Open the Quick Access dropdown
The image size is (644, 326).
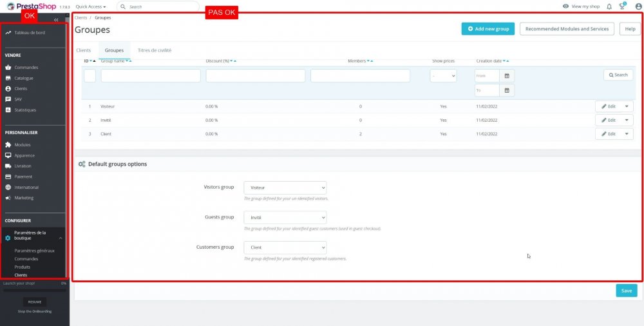point(91,6)
